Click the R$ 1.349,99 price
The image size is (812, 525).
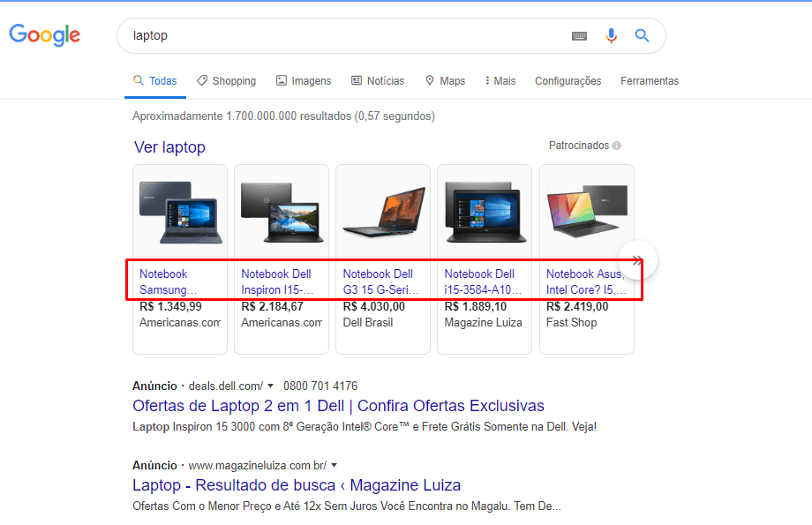coord(170,306)
